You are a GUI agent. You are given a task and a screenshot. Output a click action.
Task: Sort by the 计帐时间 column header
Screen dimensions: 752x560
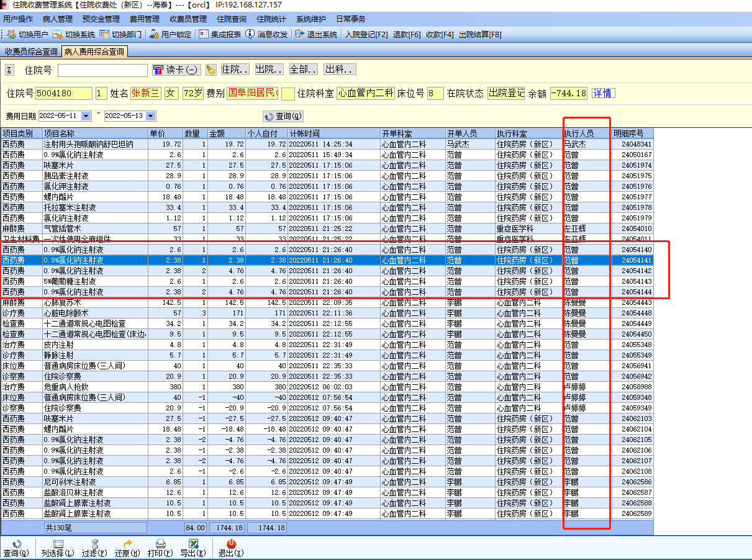[334, 133]
